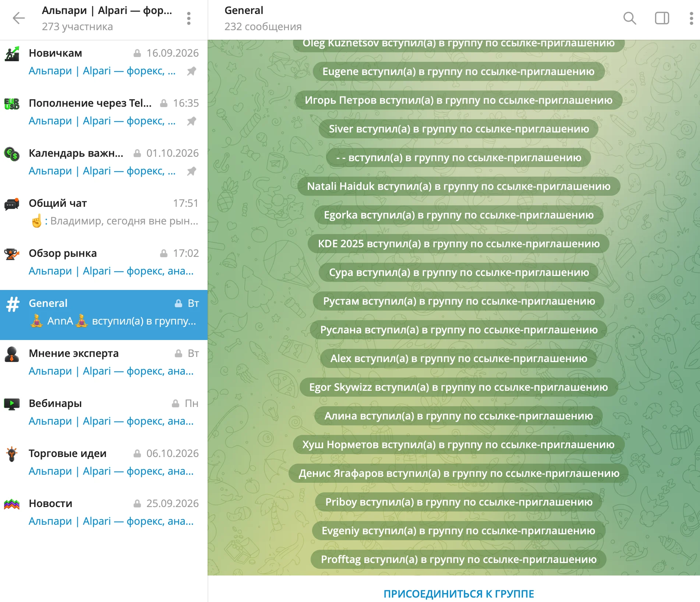Click Руслана joined-group message
Image resolution: width=700 pixels, height=602 pixels.
tap(459, 330)
